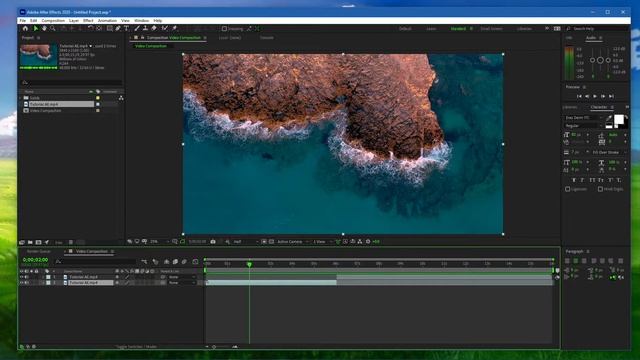Click the Motion Blur enable icon in timeline
Screen dimensions: 640x360
[184, 262]
